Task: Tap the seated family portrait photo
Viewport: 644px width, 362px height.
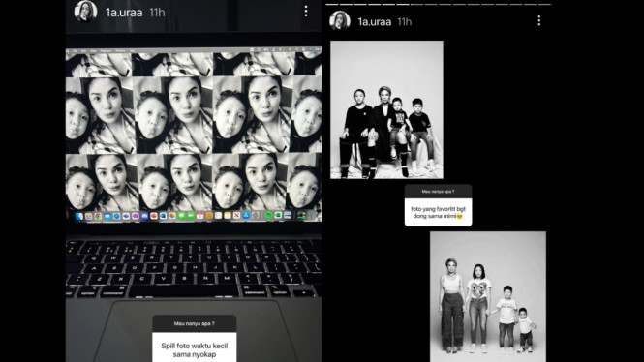Action: tap(386, 109)
